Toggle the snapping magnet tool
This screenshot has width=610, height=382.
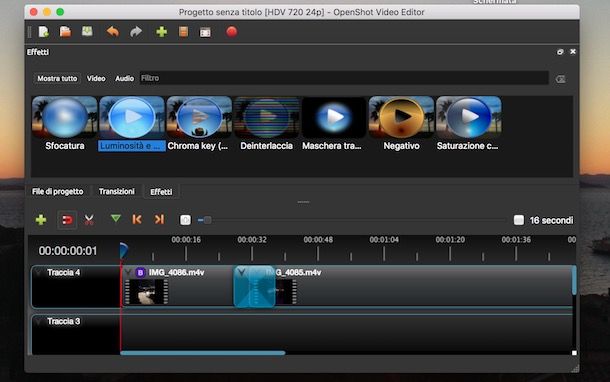click(67, 220)
